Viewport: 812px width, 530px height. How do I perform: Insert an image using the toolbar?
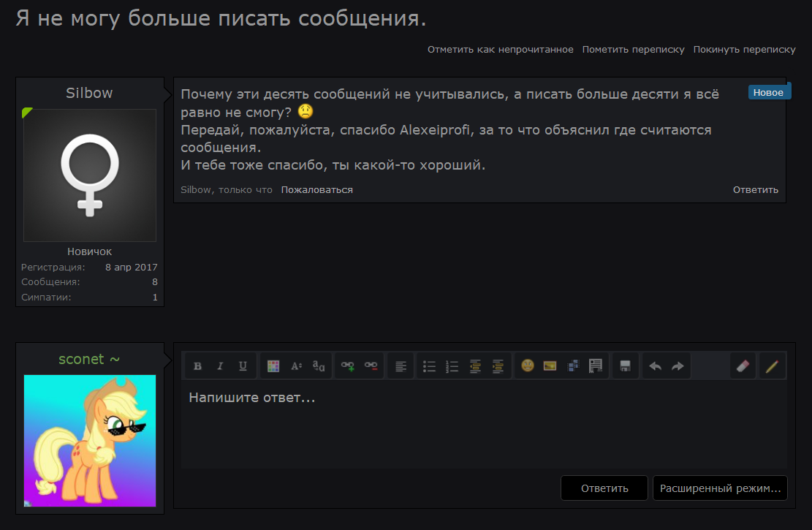550,366
